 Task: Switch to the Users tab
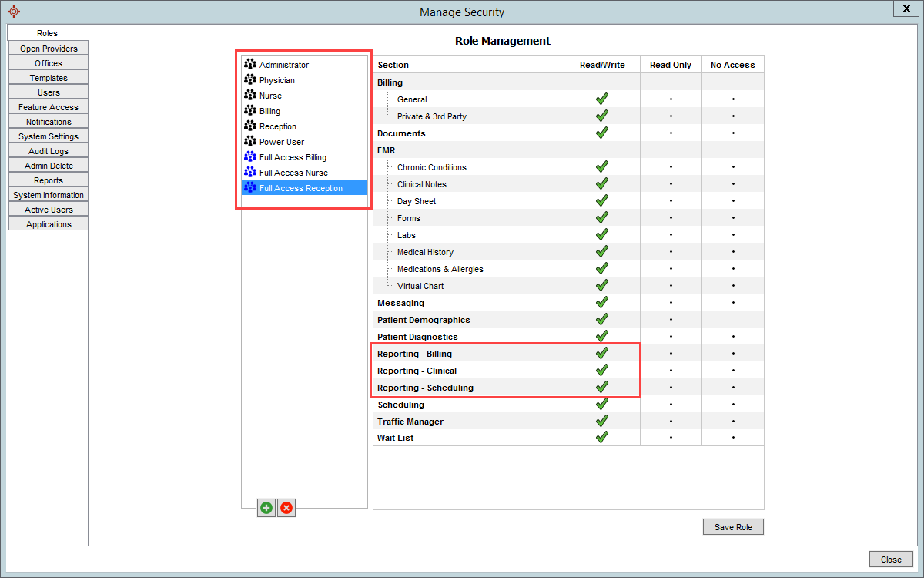coord(48,92)
